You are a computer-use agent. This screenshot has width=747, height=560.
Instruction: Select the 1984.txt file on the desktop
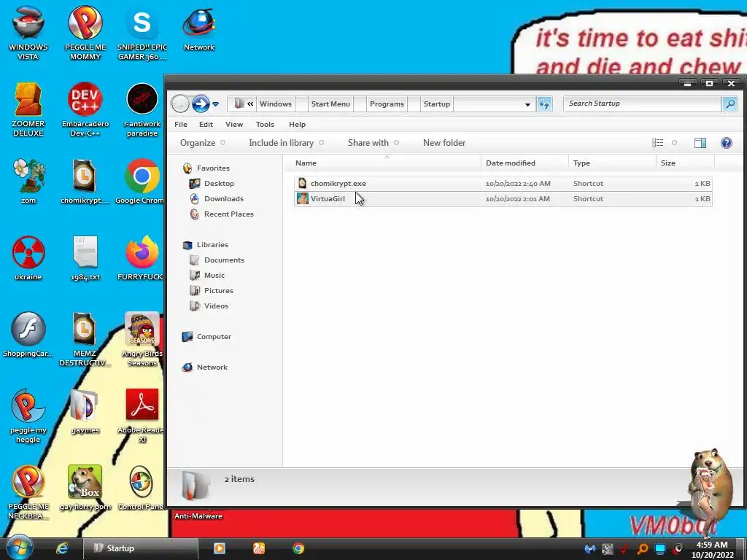pos(85,257)
